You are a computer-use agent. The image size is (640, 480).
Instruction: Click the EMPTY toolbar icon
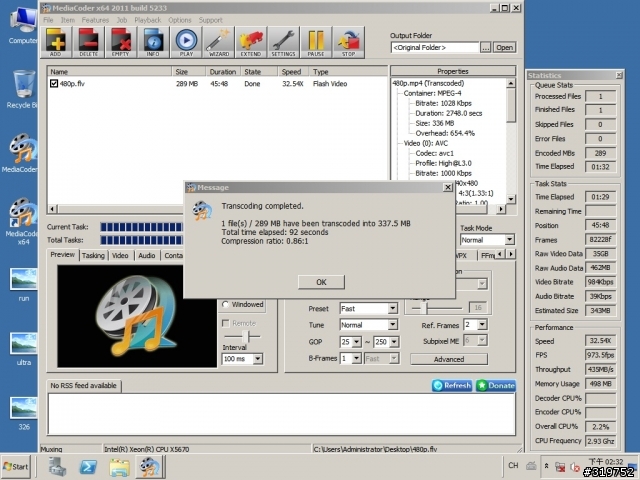coord(121,42)
